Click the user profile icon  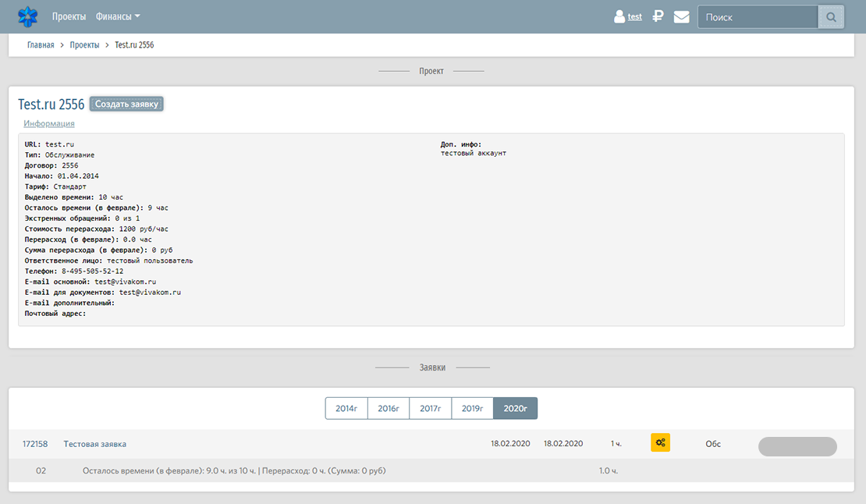619,16
